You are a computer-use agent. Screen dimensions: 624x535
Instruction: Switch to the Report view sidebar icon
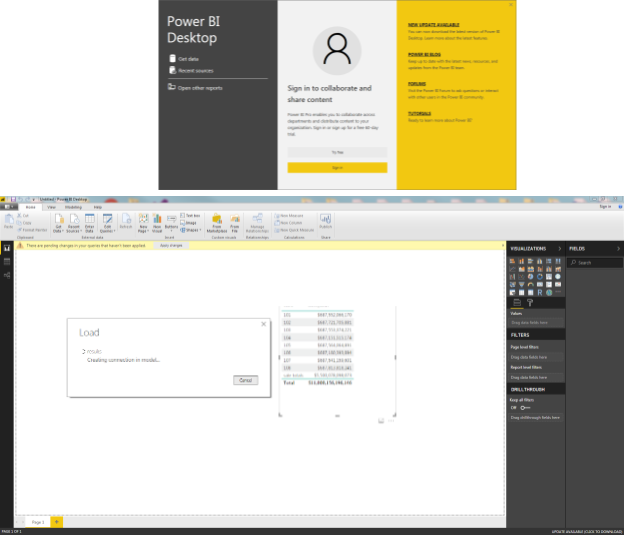click(7, 248)
